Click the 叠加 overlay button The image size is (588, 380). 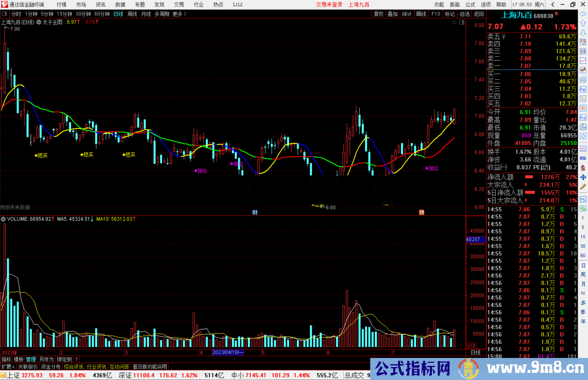click(x=393, y=14)
